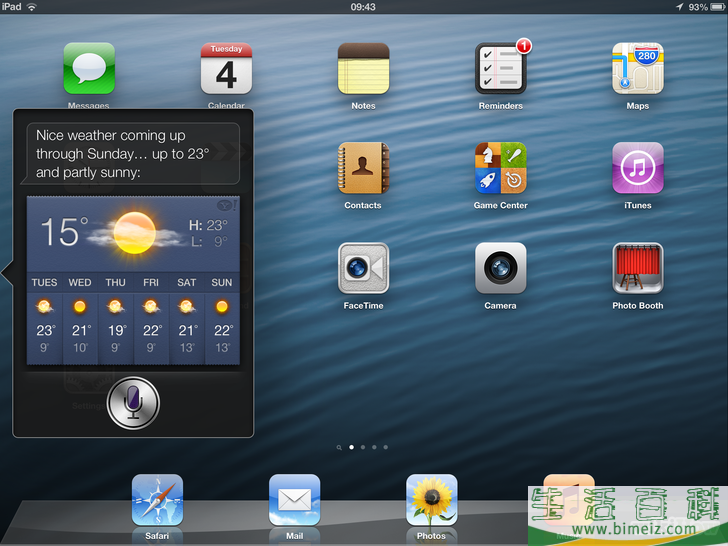Tap the 09:43 clock in status bar
Screen dimensions: 728x546
point(363,7)
